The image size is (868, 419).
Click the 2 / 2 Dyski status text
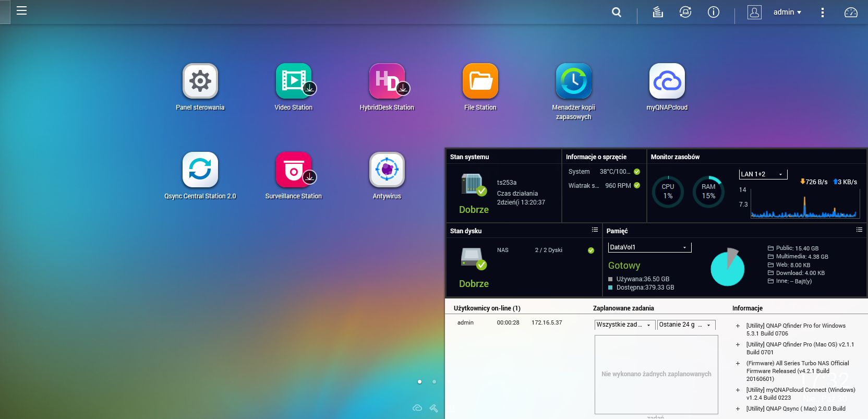[x=549, y=250]
